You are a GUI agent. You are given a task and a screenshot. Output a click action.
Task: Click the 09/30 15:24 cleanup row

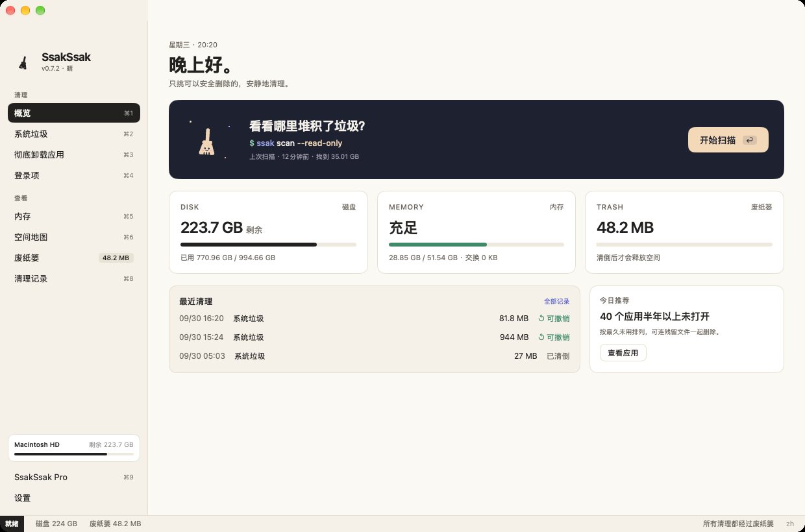tap(374, 337)
